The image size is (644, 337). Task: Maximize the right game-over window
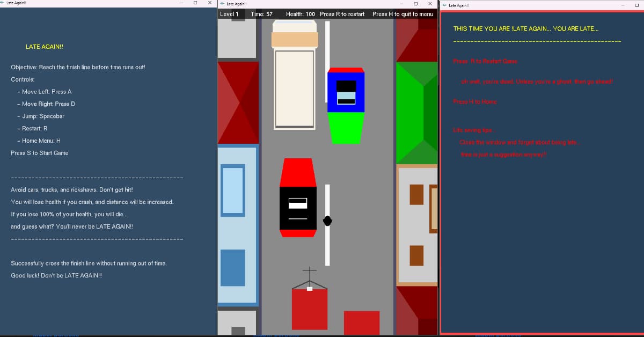[x=636, y=5]
